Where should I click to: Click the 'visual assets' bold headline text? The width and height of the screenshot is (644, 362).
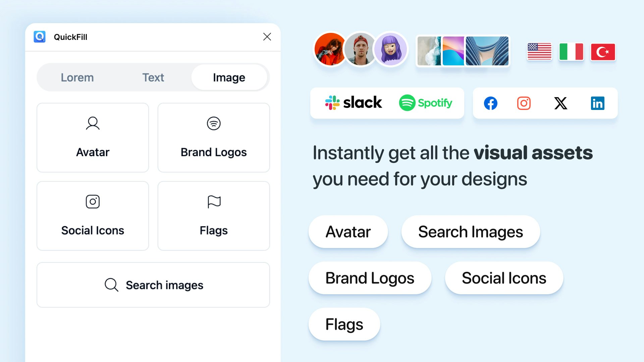(x=533, y=153)
